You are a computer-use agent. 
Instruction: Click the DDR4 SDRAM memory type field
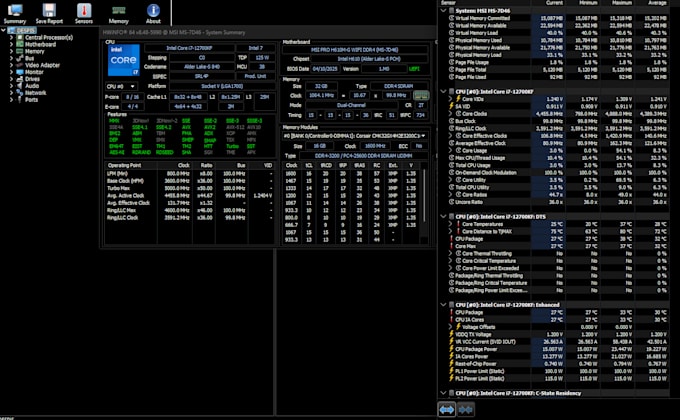398,86
